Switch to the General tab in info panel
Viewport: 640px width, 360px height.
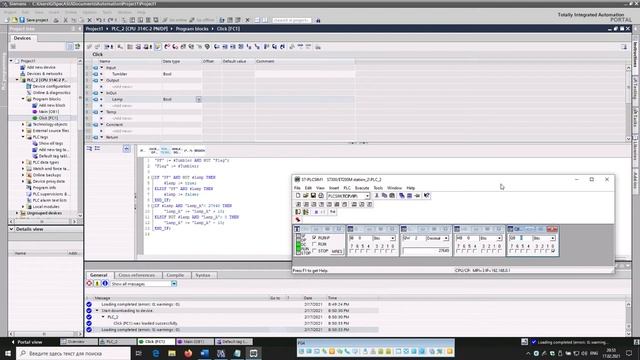(99, 275)
